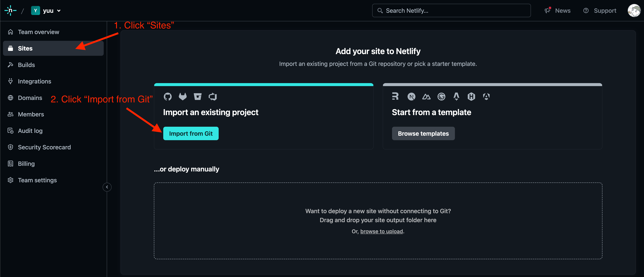Click the Billing receipt icon
Image resolution: width=644 pixels, height=277 pixels.
point(10,164)
